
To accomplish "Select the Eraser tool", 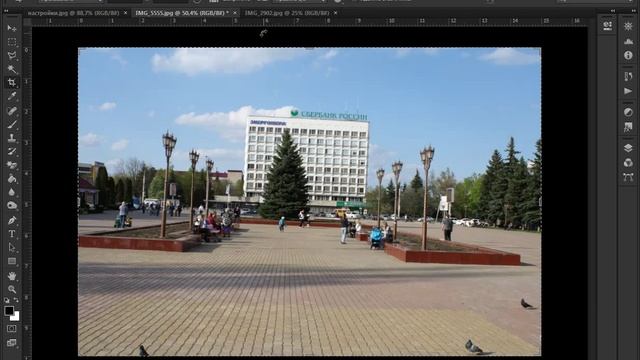I will 12,165.
